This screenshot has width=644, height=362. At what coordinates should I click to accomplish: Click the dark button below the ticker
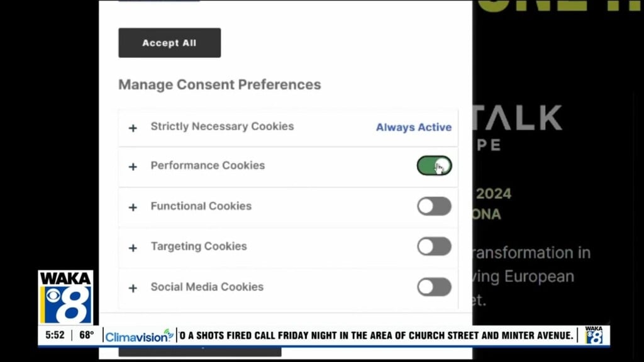coord(200,351)
